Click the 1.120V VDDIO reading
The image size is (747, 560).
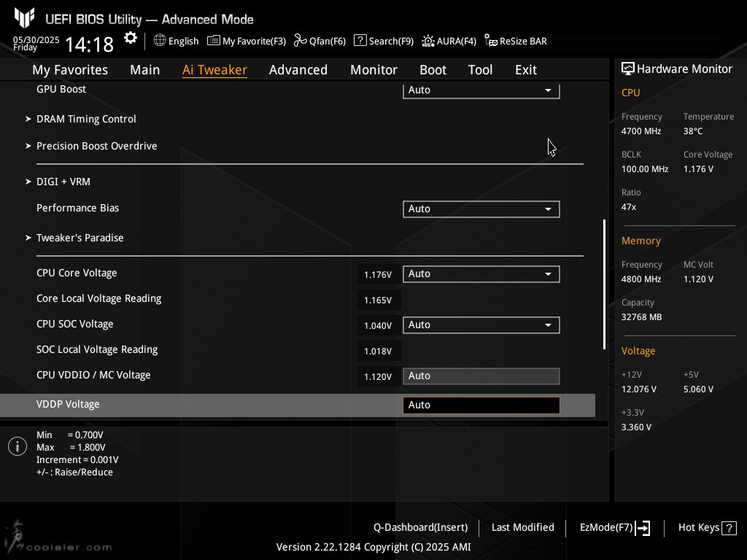click(x=378, y=377)
